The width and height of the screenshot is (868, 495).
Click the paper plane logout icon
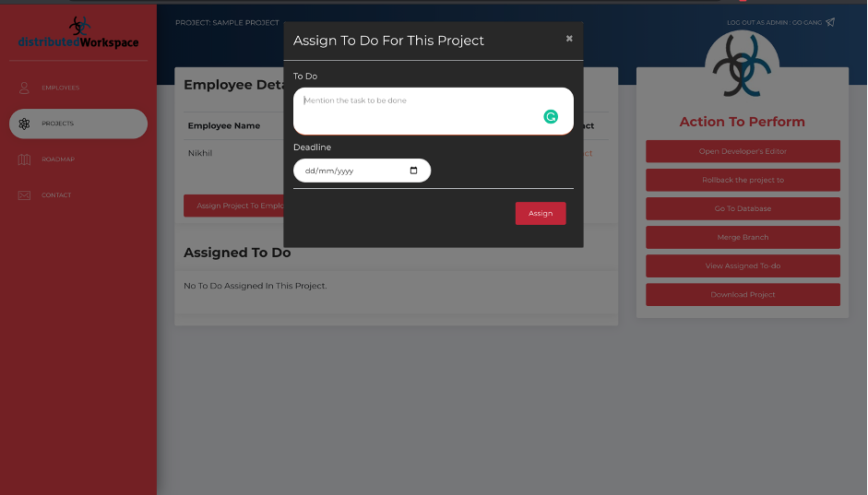click(830, 22)
